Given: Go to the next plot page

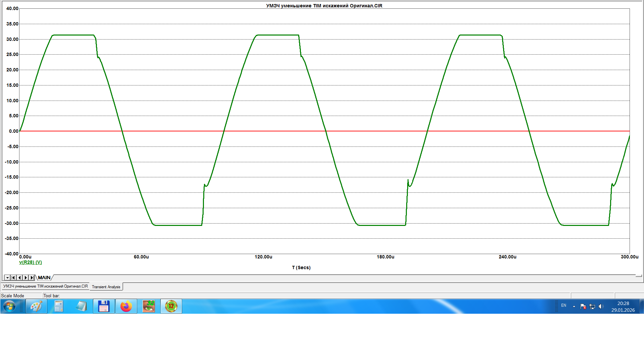Looking at the screenshot, I should 25,278.
